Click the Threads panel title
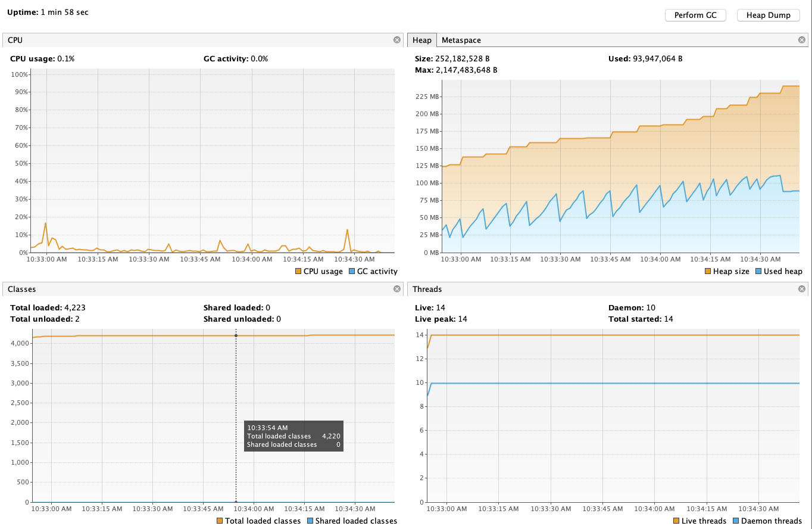This screenshot has width=812, height=529. 427,289
